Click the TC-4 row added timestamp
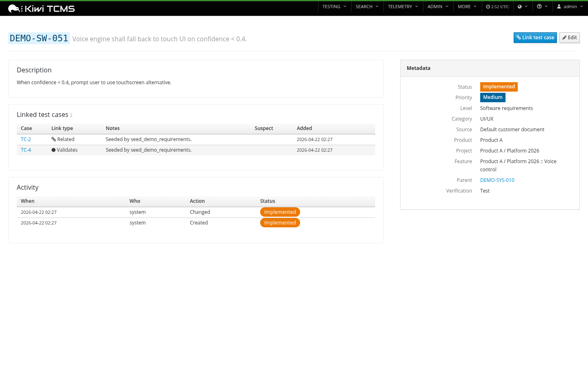Screen dimensions: 588x368 click(x=314, y=150)
